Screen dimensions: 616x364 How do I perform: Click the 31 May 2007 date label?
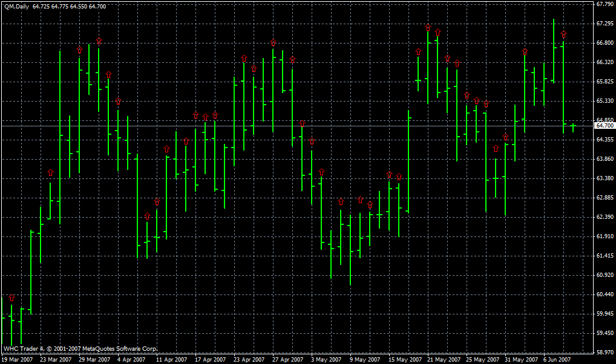point(522,359)
